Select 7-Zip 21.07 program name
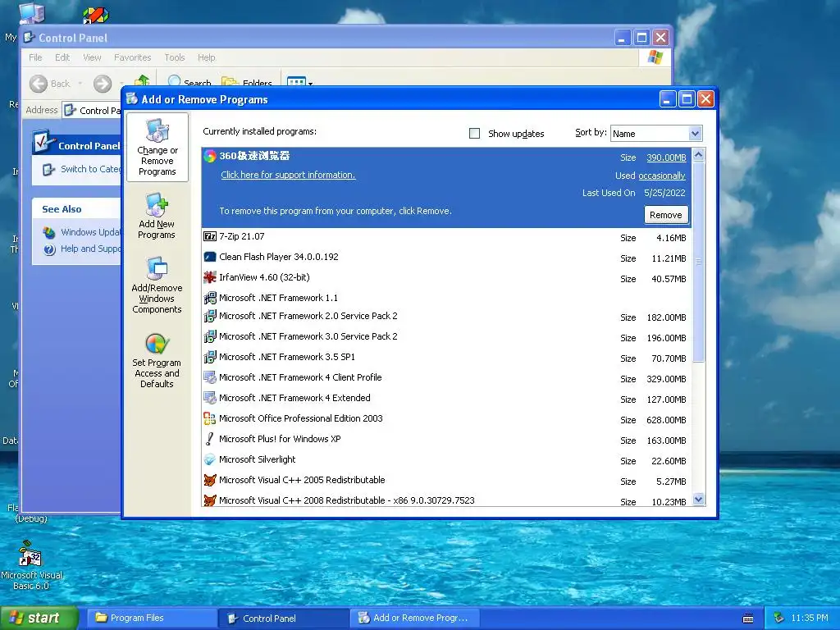 (242, 236)
